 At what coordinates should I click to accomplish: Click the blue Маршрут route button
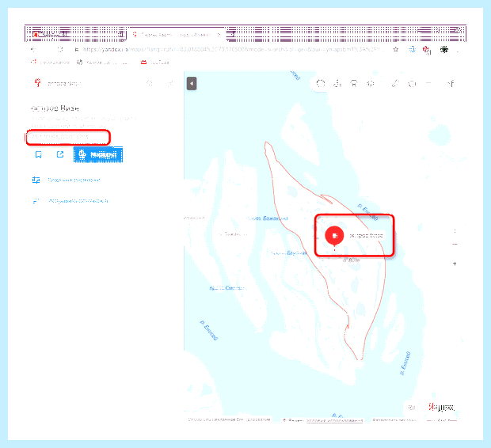point(98,154)
